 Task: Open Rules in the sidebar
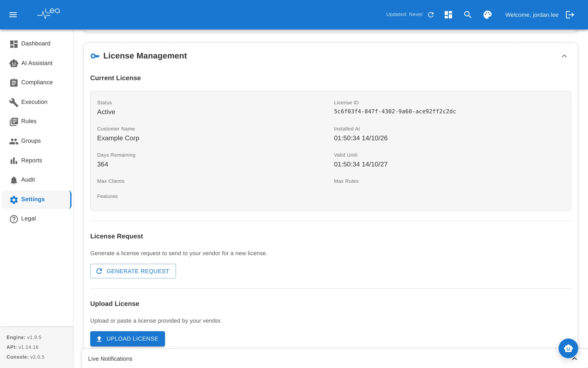click(x=37, y=121)
